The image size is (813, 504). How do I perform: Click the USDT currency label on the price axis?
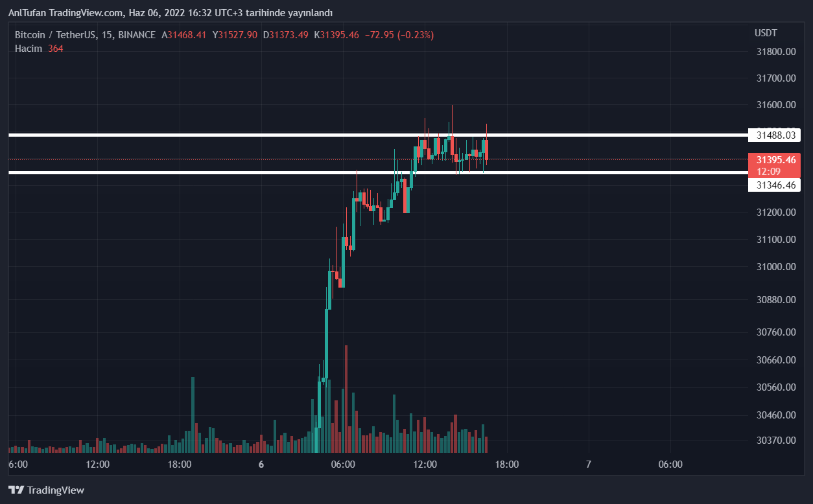coord(766,33)
